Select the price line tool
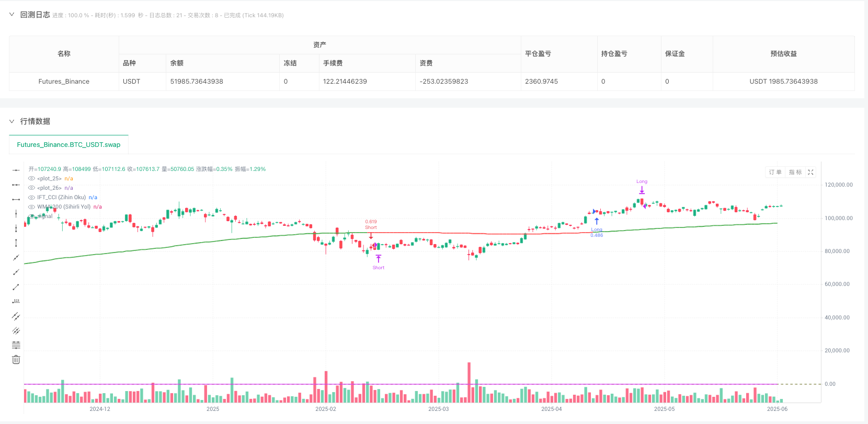Viewport: 868px width, 424px height. click(x=16, y=301)
